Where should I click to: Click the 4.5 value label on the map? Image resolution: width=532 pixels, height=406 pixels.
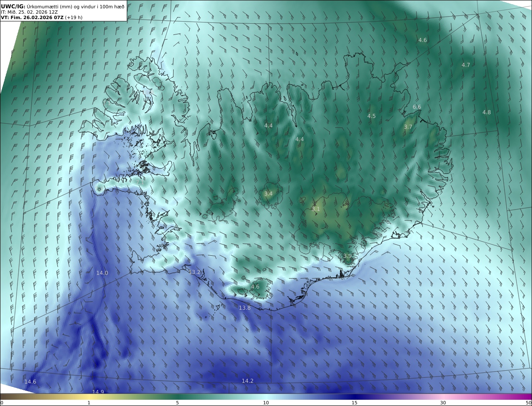[372, 116]
